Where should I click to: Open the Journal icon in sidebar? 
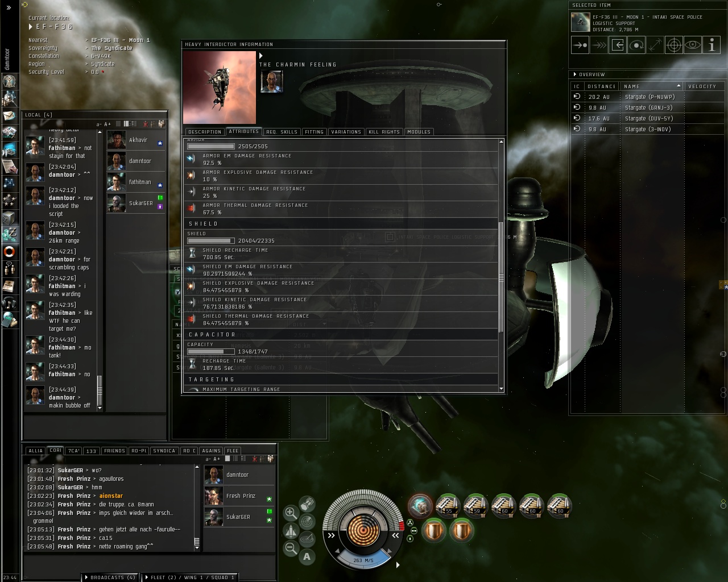(x=10, y=166)
